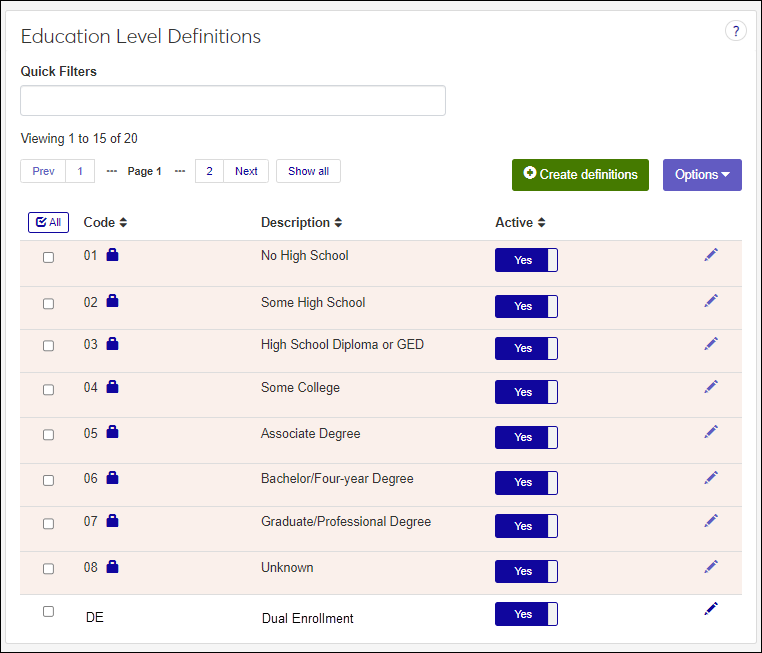Edit the No High School row
The image size is (762, 653).
click(x=711, y=255)
